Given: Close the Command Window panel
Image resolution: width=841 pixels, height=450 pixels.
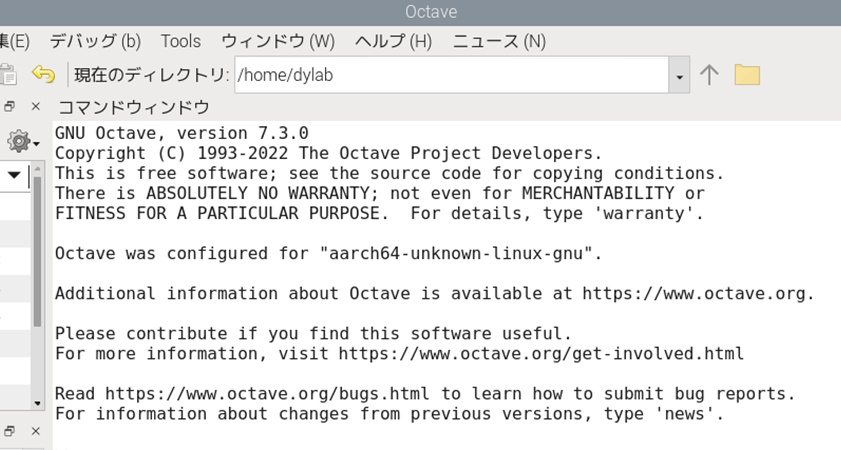Looking at the screenshot, I should [36, 107].
